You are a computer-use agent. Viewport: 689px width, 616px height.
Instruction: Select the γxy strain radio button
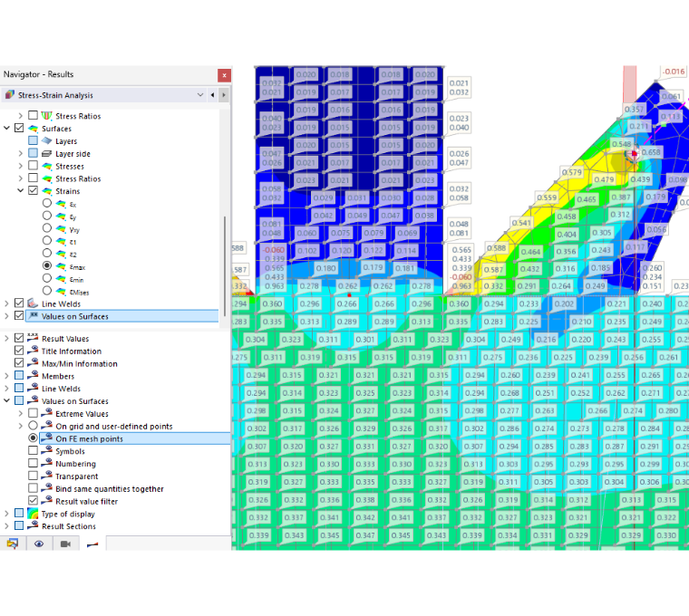[x=47, y=228]
